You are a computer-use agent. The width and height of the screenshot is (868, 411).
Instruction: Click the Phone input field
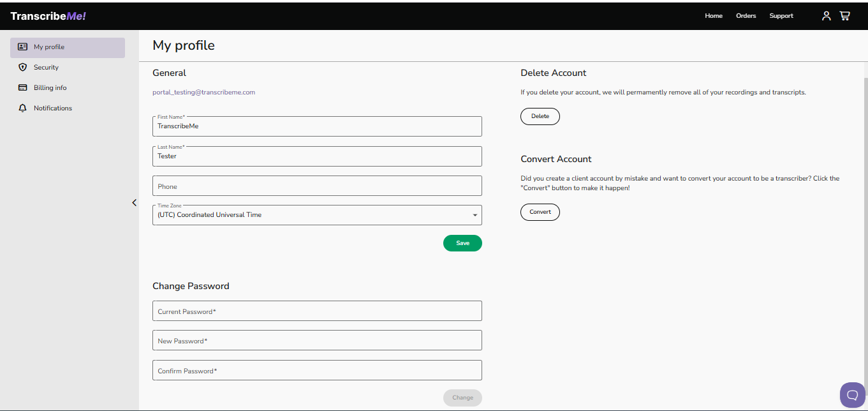pyautogui.click(x=317, y=186)
